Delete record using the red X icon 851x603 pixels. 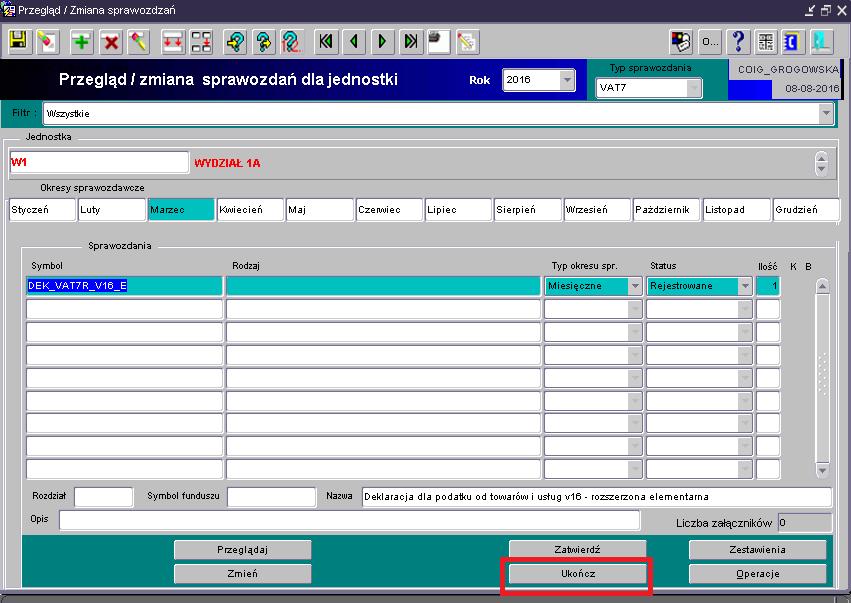click(111, 41)
